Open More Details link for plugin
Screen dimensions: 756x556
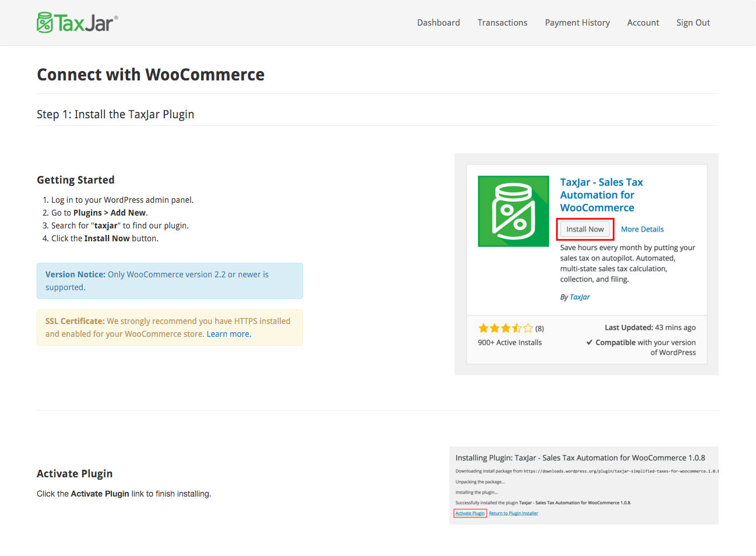click(x=642, y=229)
